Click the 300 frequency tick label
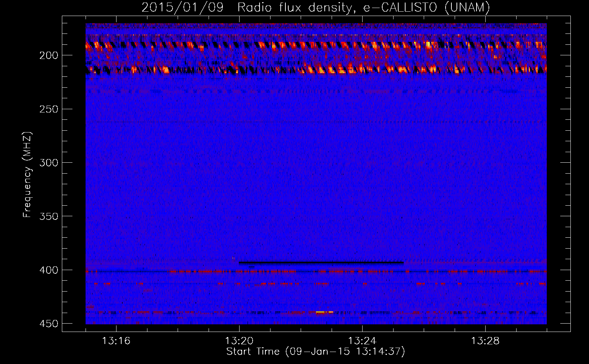 (x=49, y=163)
